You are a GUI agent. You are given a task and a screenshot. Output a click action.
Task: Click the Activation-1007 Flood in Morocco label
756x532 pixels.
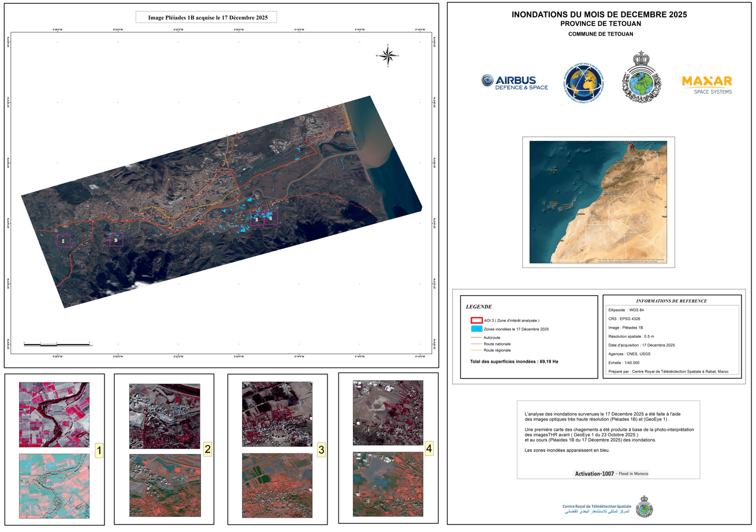(x=611, y=474)
